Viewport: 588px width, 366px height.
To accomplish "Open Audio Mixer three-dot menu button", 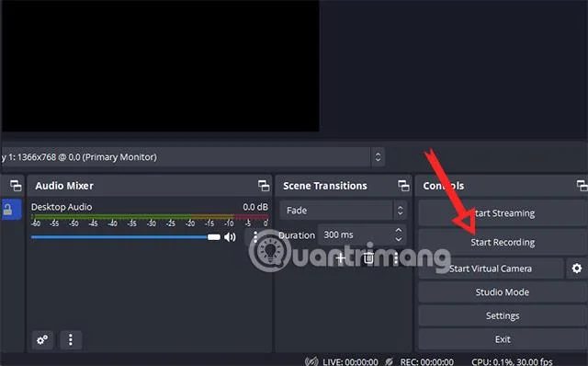I will 71,339.
